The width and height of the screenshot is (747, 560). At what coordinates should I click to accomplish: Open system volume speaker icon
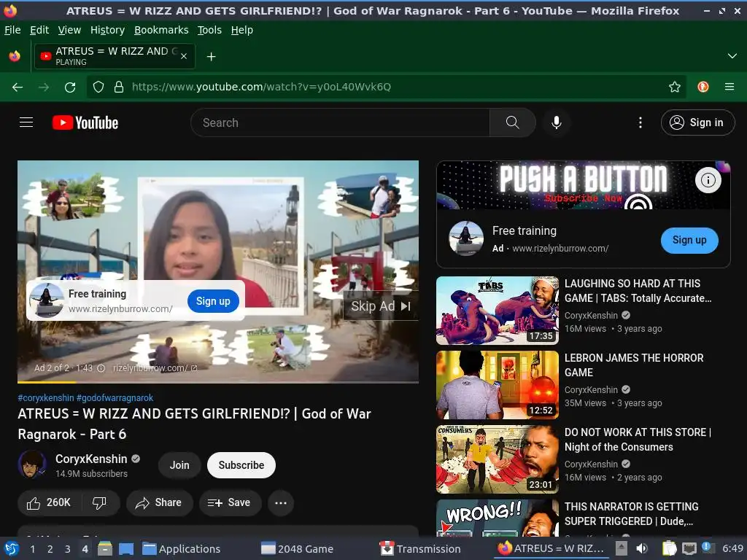642,548
